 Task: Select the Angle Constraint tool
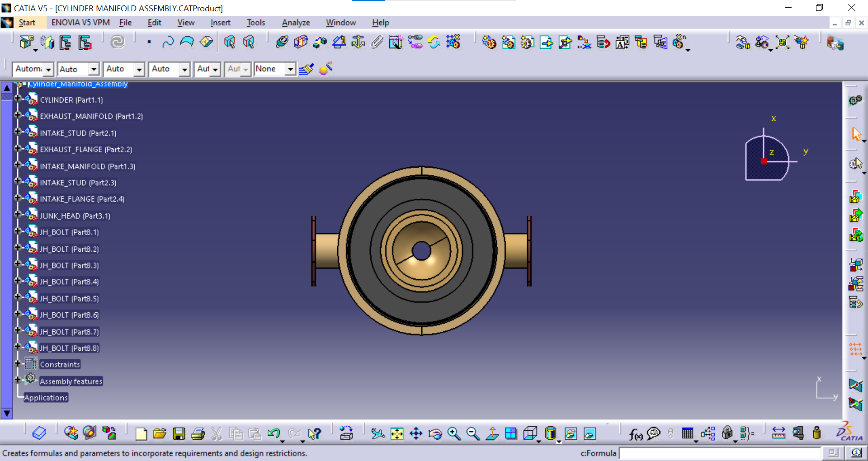[x=339, y=42]
